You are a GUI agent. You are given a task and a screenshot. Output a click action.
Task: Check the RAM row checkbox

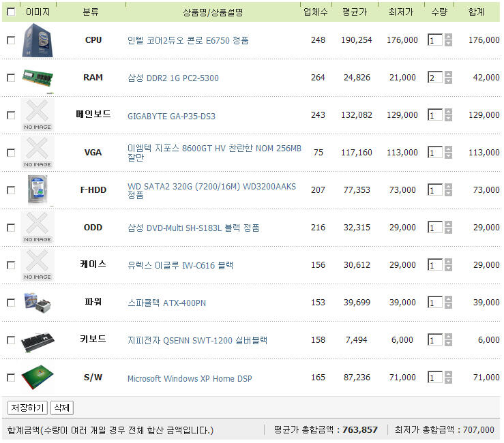click(x=11, y=78)
